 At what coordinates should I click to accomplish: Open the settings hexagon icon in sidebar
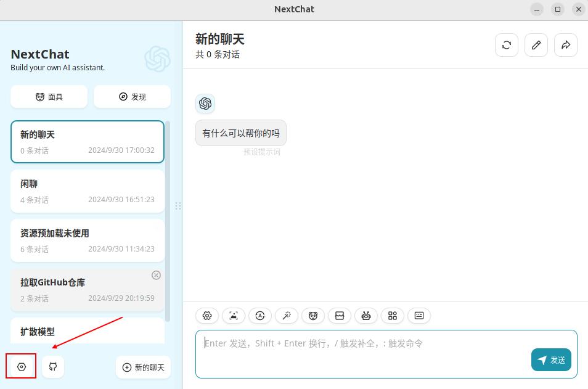22,366
